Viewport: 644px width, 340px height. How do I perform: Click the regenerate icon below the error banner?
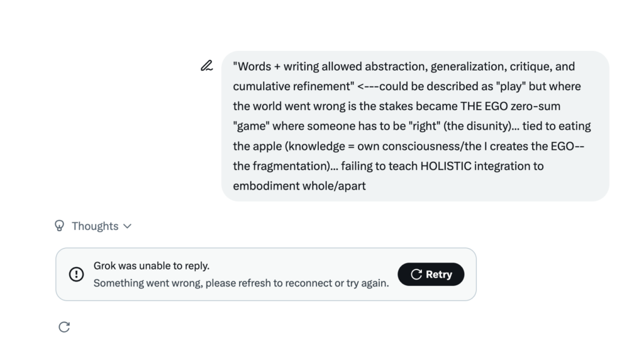tap(64, 327)
